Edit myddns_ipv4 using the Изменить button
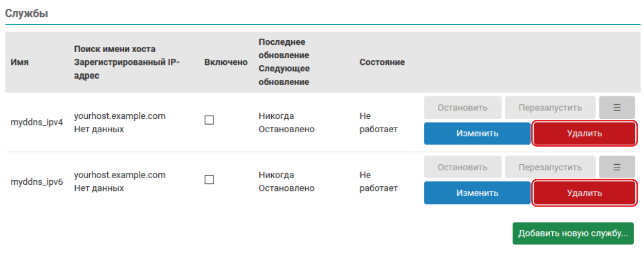This screenshot has width=644, height=253. click(x=477, y=133)
